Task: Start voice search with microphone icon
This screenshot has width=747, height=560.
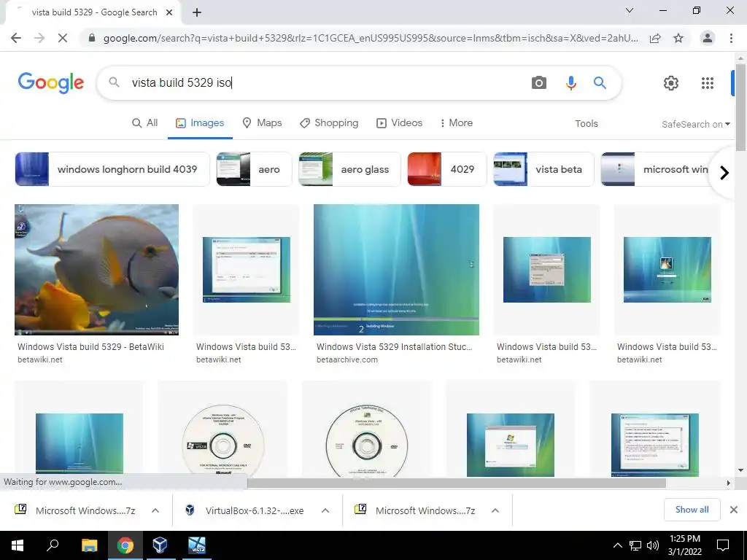Action: (x=570, y=83)
